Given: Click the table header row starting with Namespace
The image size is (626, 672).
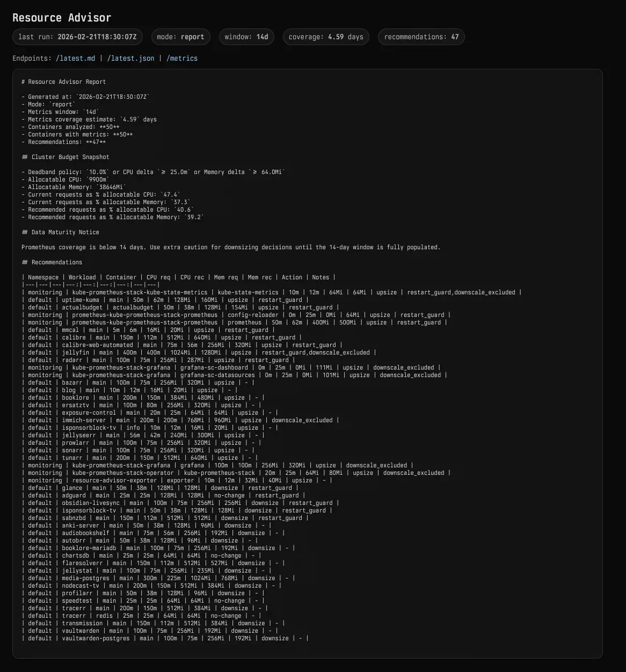Looking at the screenshot, I should [x=178, y=277].
